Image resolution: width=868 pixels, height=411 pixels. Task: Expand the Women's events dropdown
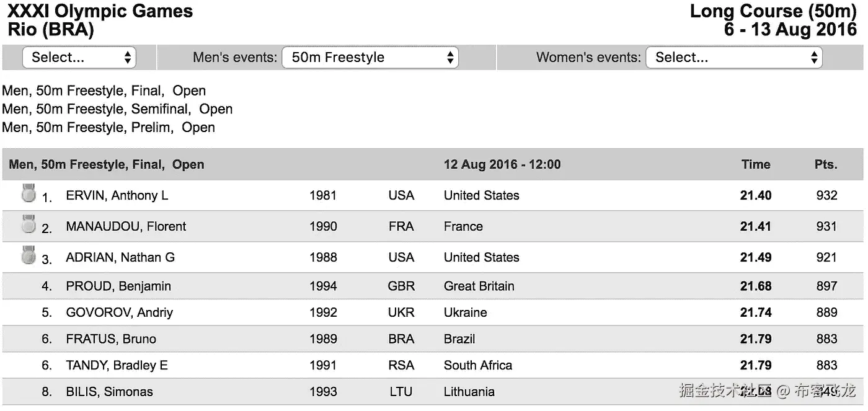(x=733, y=58)
